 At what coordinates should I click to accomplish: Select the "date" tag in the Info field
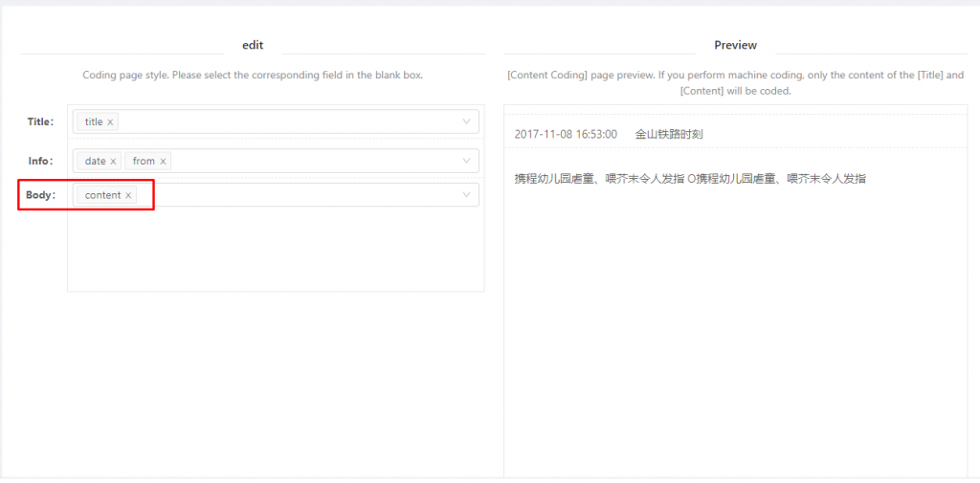pyautogui.click(x=95, y=161)
